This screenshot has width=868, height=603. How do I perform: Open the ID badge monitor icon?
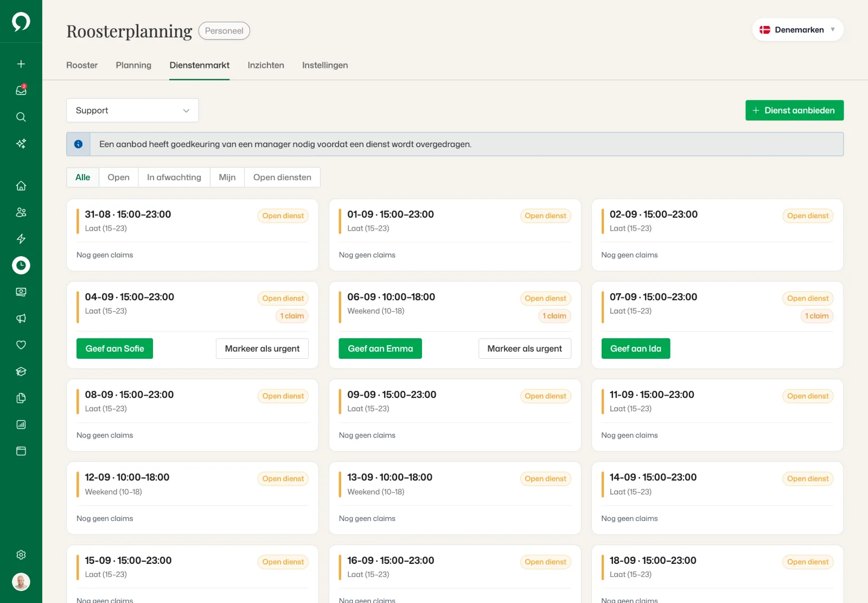point(21,292)
